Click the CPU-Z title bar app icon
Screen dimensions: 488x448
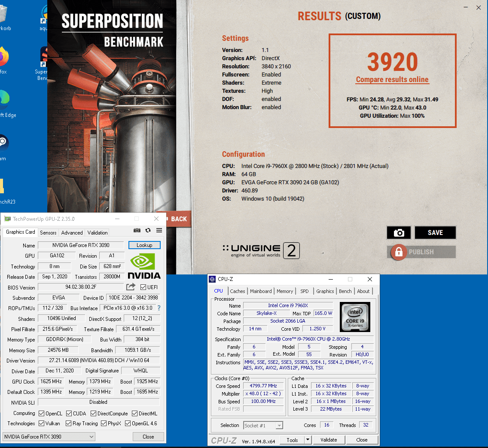212,279
